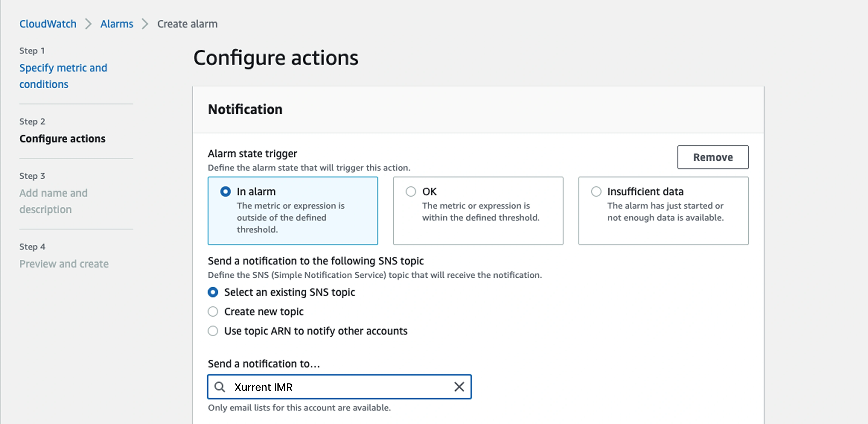Select the OK alarm state trigger
This screenshot has height=424, width=868.
point(411,192)
